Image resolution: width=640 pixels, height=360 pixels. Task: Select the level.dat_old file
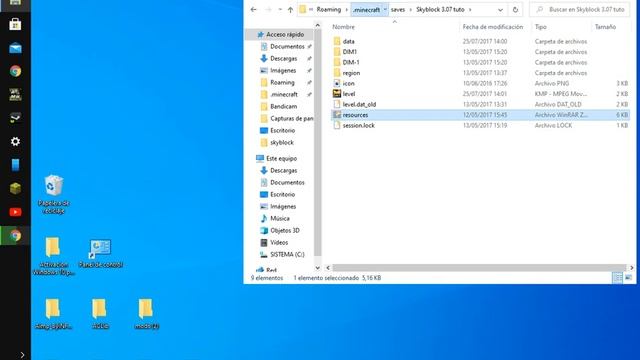pos(359,104)
